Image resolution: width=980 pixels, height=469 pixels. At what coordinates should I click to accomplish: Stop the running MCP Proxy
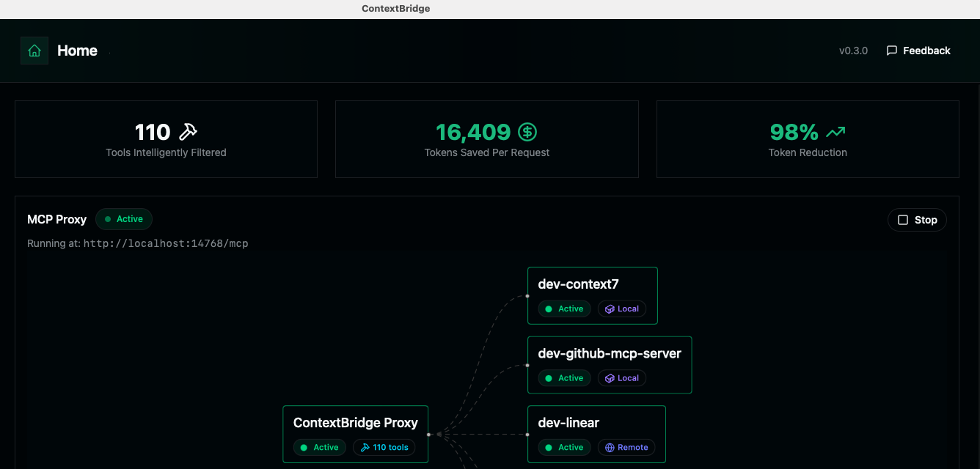(917, 219)
